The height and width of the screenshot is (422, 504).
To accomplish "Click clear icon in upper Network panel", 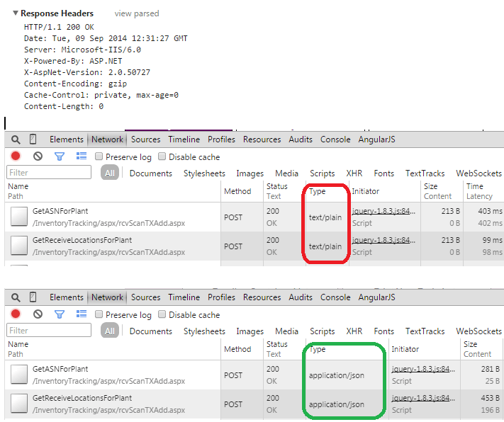I will [38, 156].
